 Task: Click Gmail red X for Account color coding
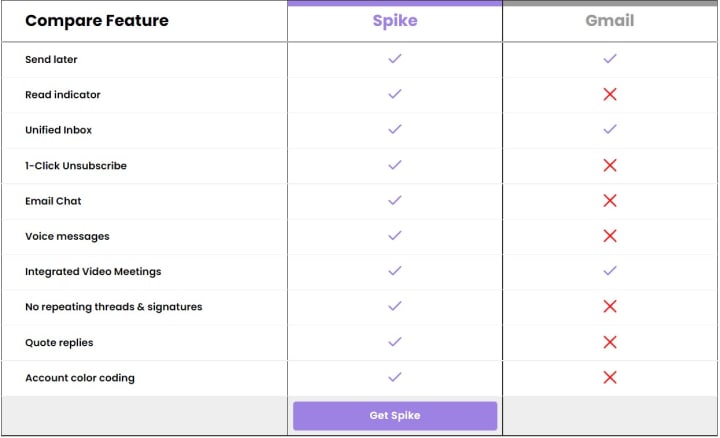click(x=610, y=377)
